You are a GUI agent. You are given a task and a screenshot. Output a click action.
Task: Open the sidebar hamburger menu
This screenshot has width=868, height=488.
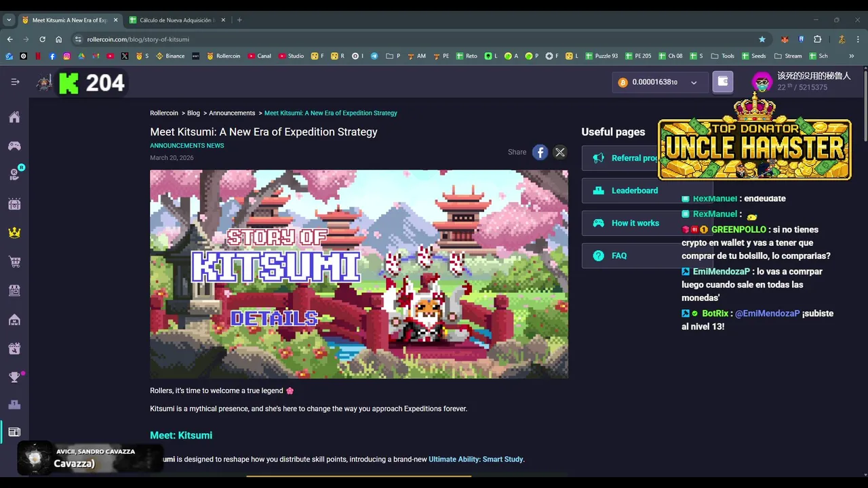(x=15, y=82)
